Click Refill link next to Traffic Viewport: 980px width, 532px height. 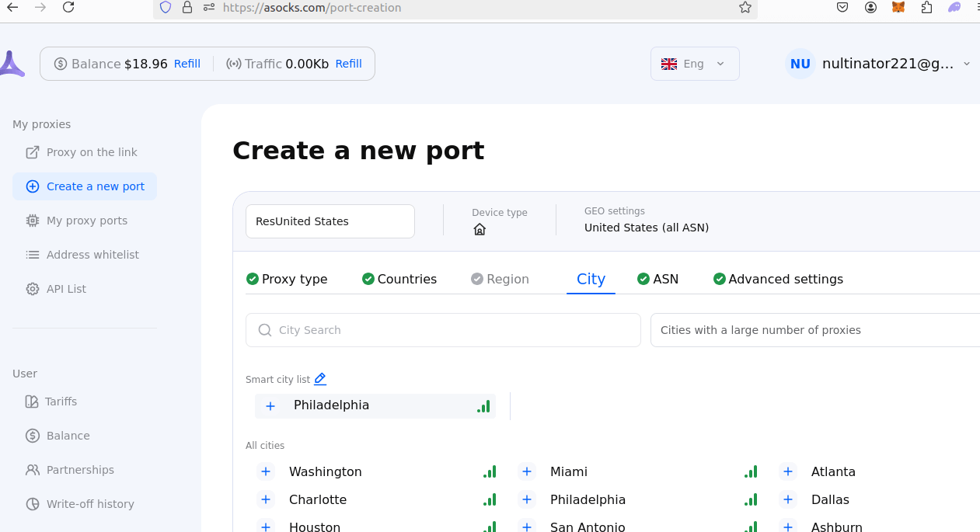(348, 64)
